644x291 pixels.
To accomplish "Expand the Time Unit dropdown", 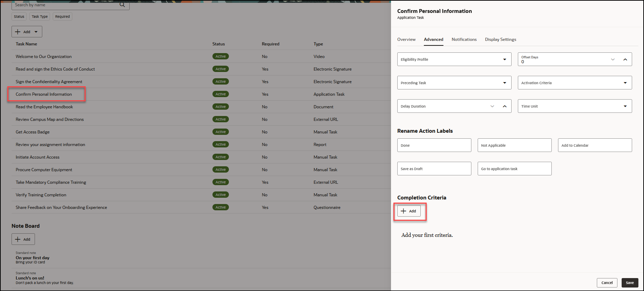I will 625,106.
